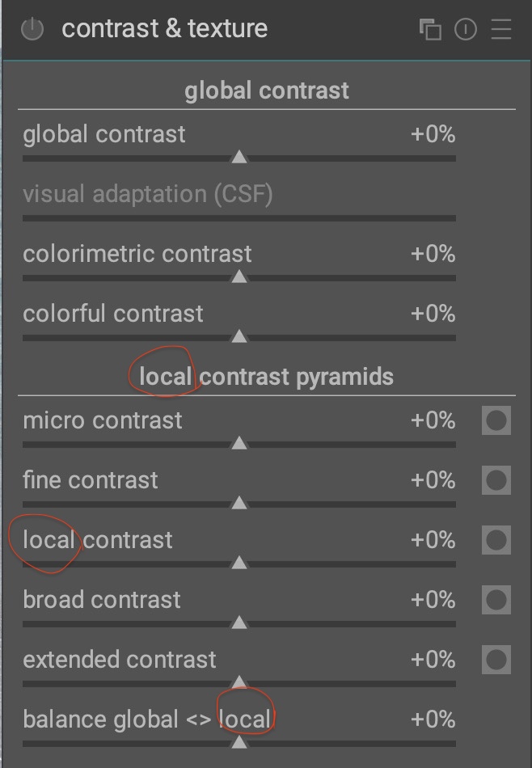Click mask icon beside micro contrast

pyautogui.click(x=496, y=420)
